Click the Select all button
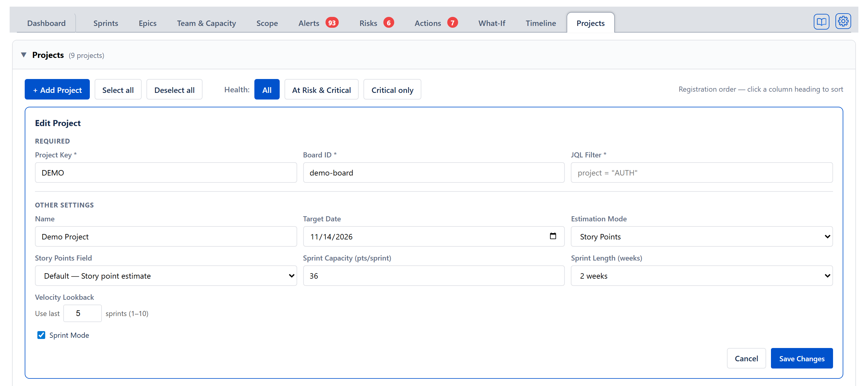This screenshot has width=868, height=386. [x=118, y=90]
